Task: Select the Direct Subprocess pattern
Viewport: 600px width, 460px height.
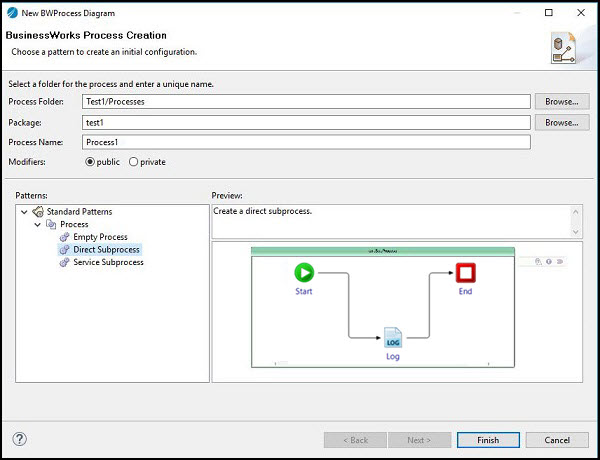Action: tap(106, 250)
